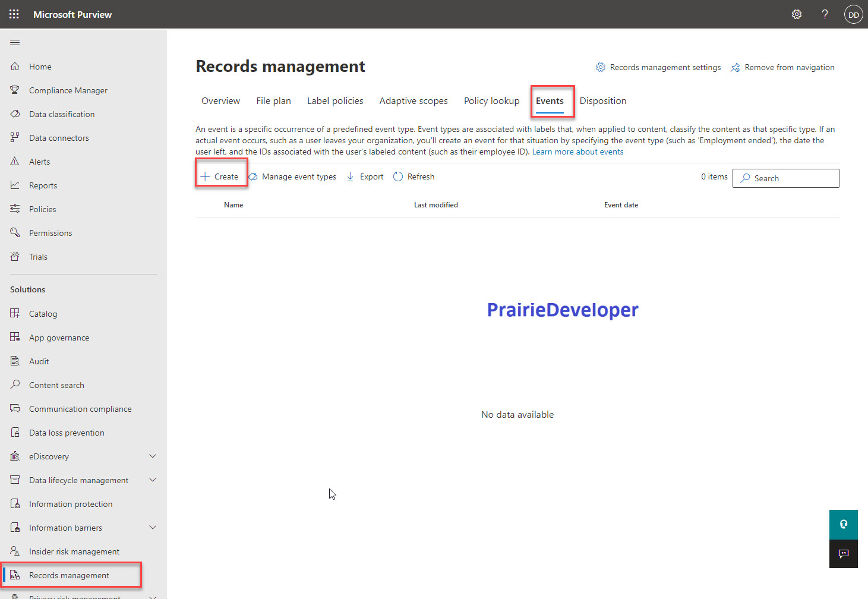Click the teal headset support icon
The width and height of the screenshot is (868, 599).
click(844, 524)
